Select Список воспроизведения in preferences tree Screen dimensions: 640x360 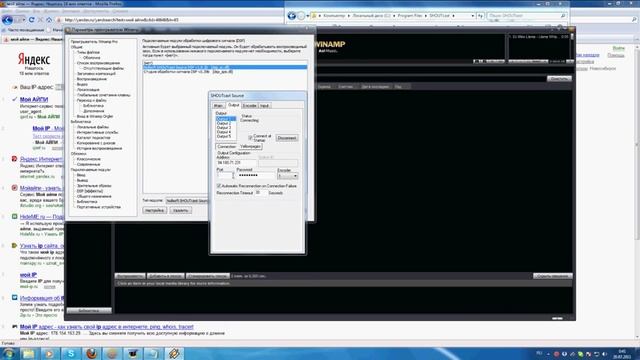coord(98,63)
